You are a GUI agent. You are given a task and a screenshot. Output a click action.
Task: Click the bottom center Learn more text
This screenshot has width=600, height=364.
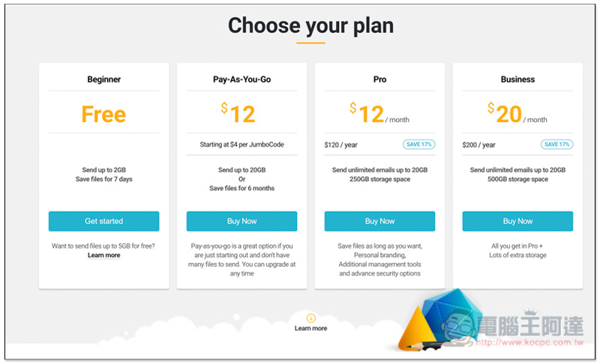pyautogui.click(x=310, y=328)
